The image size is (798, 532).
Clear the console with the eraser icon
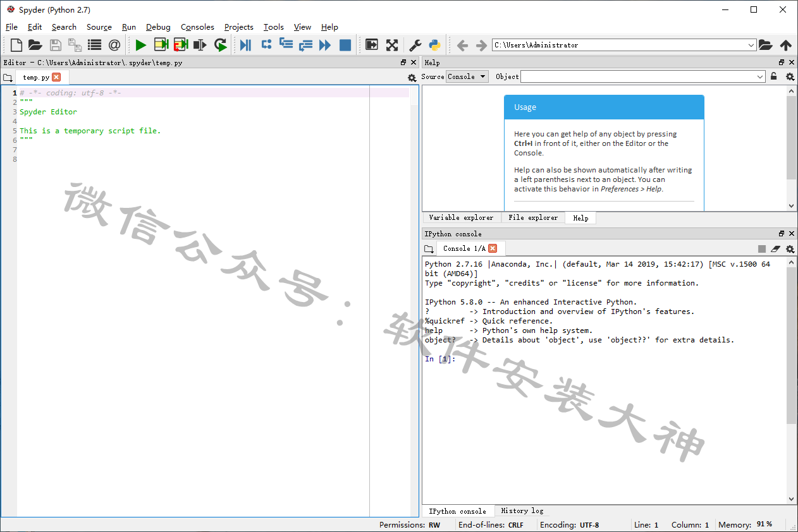[x=776, y=249]
